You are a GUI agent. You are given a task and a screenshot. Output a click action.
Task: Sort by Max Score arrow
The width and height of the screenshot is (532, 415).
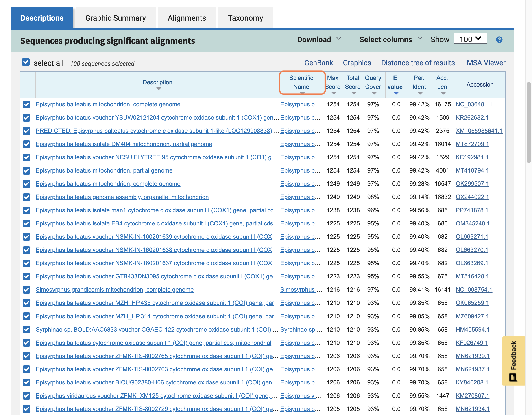(x=334, y=93)
